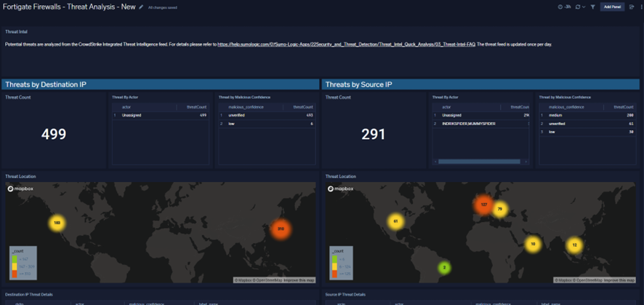Image resolution: width=644 pixels, height=305 pixels.
Task: Click the orange 310 cluster on Destination map
Action: pos(281,229)
